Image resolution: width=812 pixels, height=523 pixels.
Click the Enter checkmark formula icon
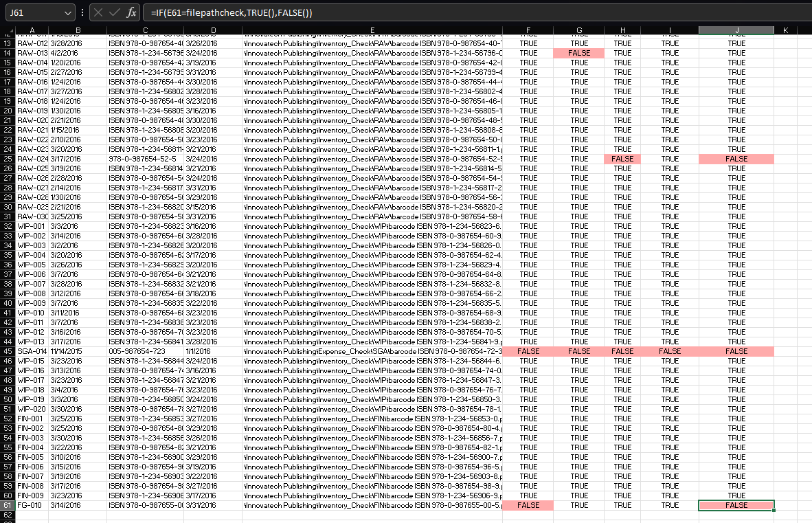point(115,13)
